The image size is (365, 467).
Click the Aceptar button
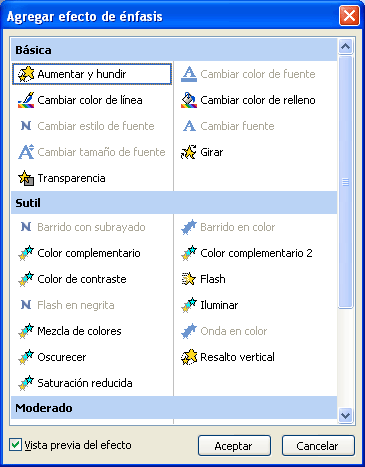click(x=234, y=446)
